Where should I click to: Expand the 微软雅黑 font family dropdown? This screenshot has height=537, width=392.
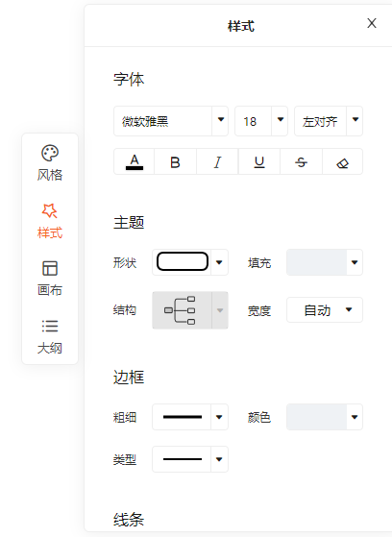click(171, 121)
